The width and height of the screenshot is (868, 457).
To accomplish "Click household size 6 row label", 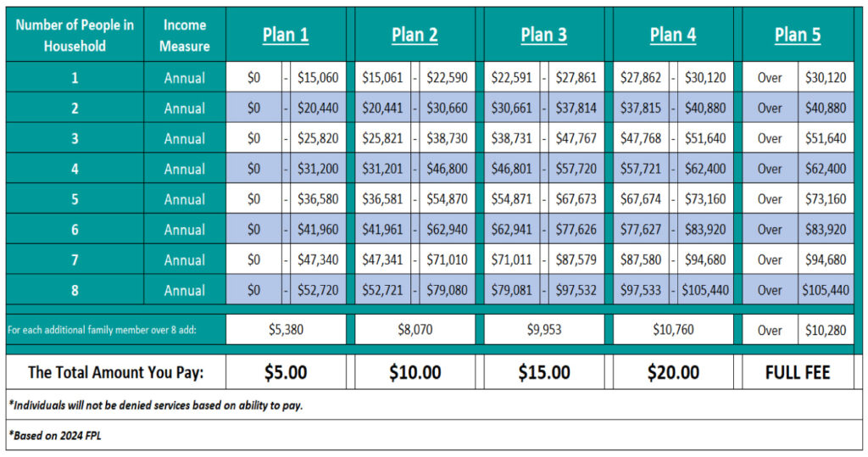I will click(75, 230).
